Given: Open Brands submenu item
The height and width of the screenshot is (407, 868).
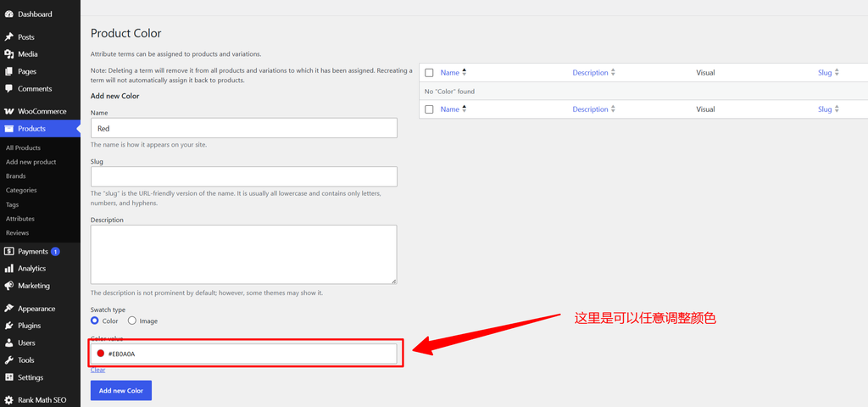Looking at the screenshot, I should pyautogui.click(x=15, y=176).
